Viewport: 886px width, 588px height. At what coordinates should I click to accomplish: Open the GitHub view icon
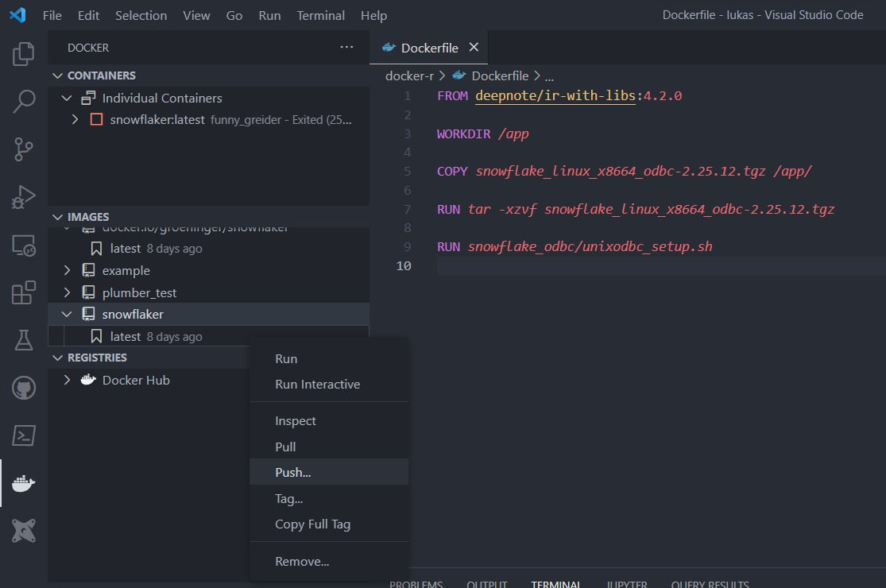point(23,388)
